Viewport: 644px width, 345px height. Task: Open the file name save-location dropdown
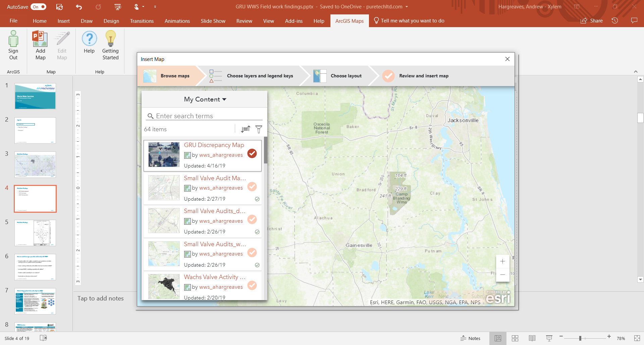(x=407, y=7)
